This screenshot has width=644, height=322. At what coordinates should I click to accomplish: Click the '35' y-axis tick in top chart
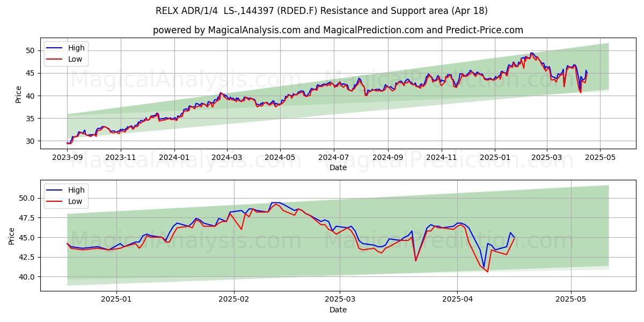coord(31,118)
